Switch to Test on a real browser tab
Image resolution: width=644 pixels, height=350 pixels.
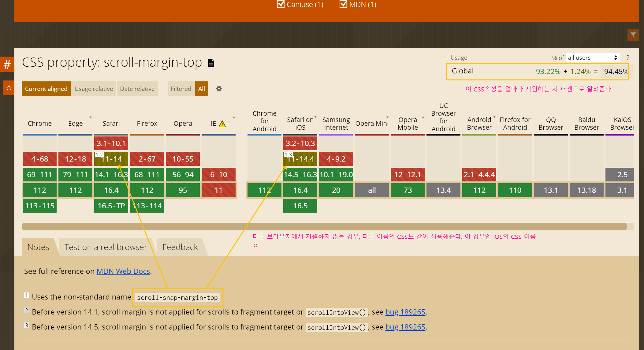click(x=106, y=247)
